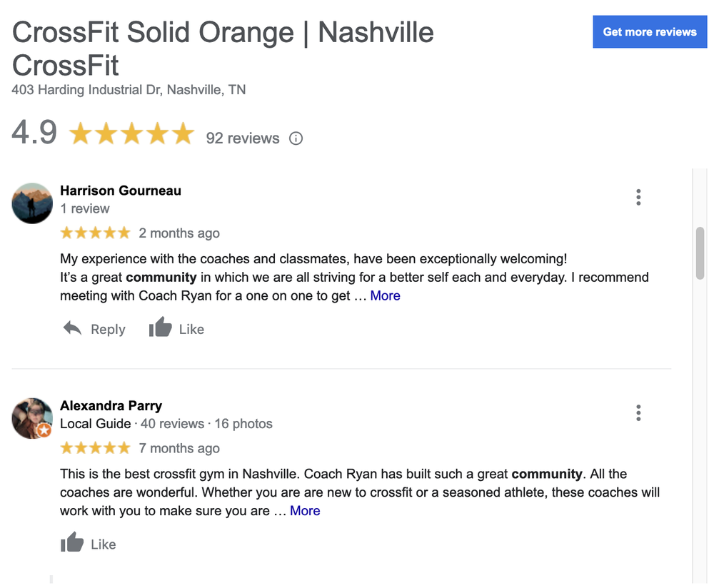Click thumbs-up icon on Harrison's review
Viewport: 714px width, 588px height.
coord(161,328)
